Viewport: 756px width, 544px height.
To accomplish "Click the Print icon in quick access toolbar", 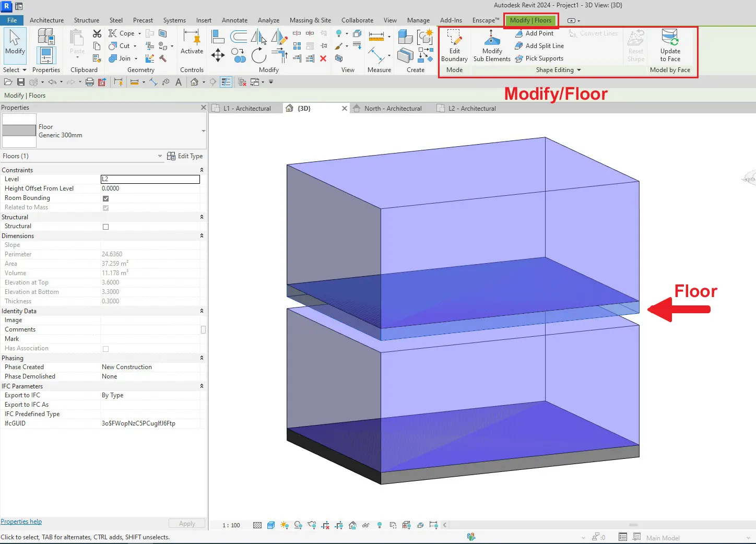I will coord(90,82).
